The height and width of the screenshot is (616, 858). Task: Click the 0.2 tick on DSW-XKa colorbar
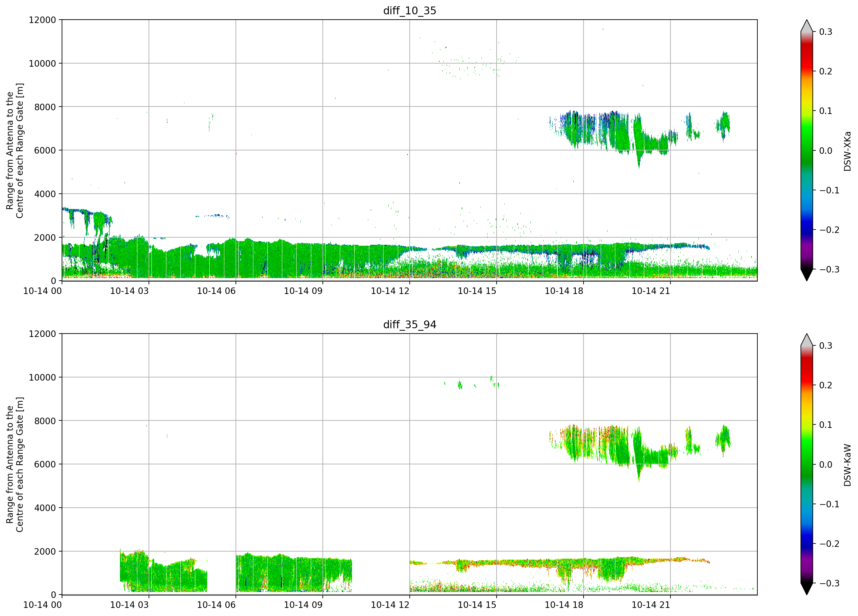click(826, 71)
